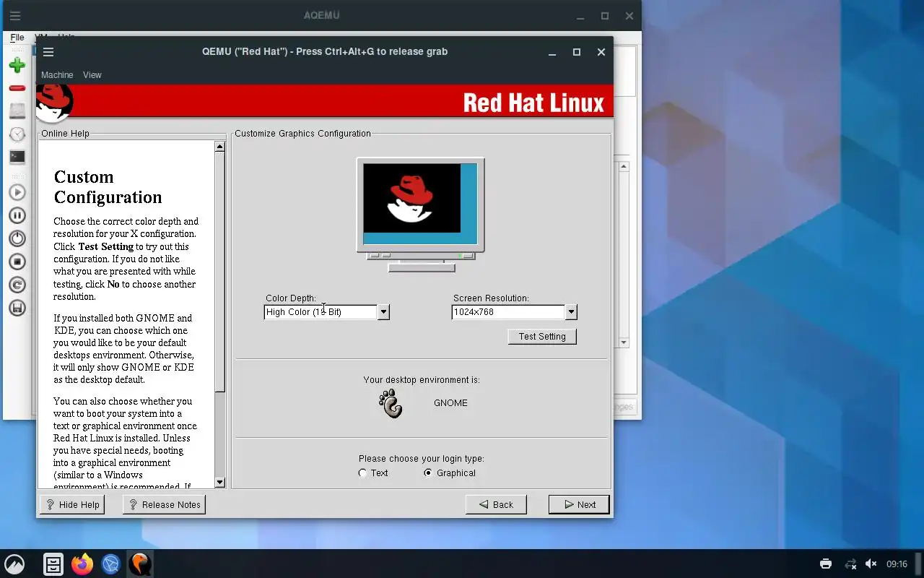Click the High Color depth field
Image resolution: width=924 pixels, height=578 pixels.
[x=321, y=312]
